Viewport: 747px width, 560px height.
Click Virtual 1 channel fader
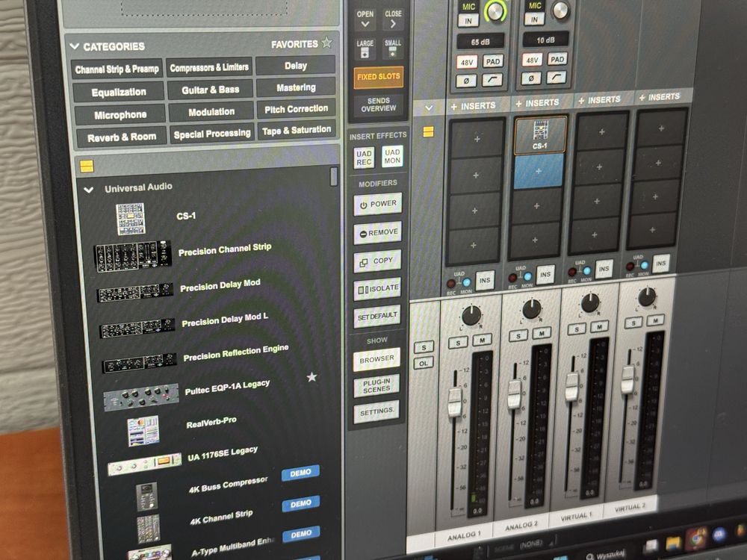click(571, 386)
